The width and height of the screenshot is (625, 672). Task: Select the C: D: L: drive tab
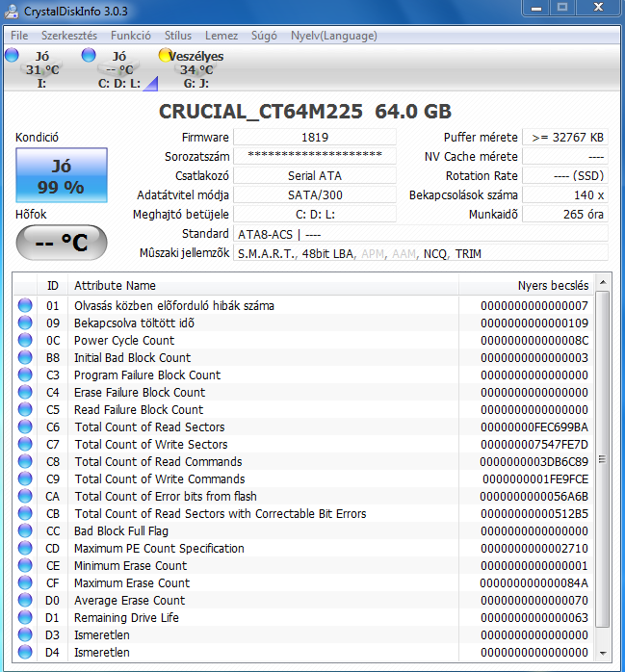[119, 69]
